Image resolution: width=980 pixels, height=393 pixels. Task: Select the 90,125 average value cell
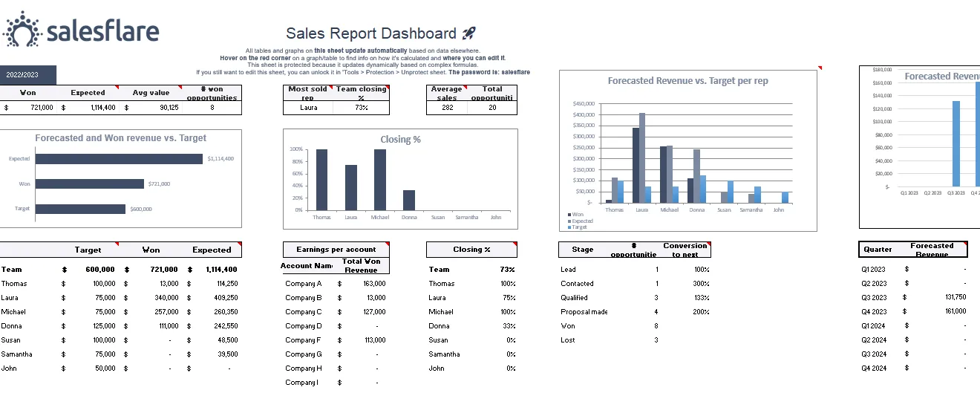click(151, 108)
